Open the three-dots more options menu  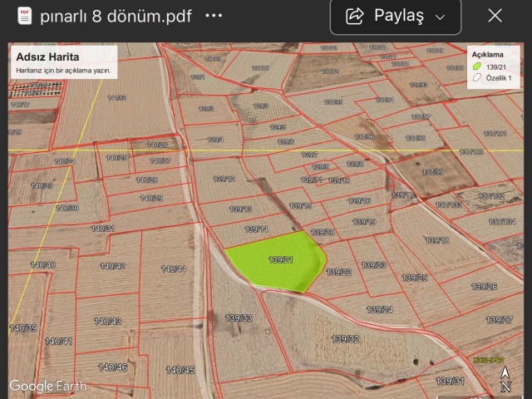point(214,16)
